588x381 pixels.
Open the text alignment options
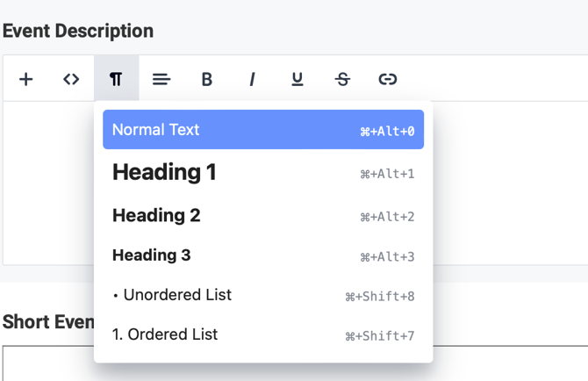click(161, 79)
